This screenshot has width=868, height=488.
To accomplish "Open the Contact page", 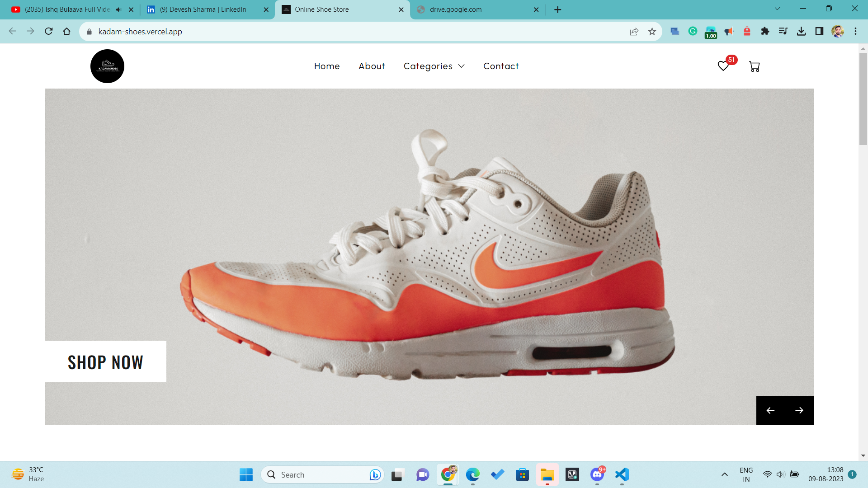I will coord(501,66).
